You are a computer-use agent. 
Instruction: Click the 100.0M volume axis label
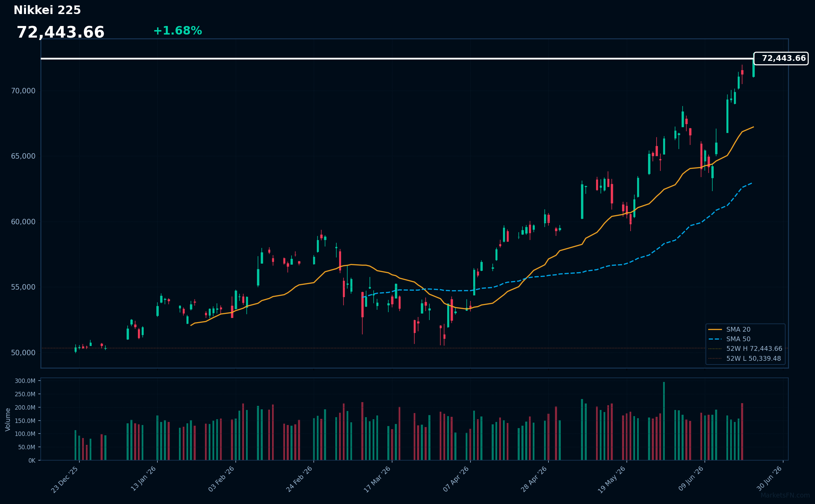25,434
